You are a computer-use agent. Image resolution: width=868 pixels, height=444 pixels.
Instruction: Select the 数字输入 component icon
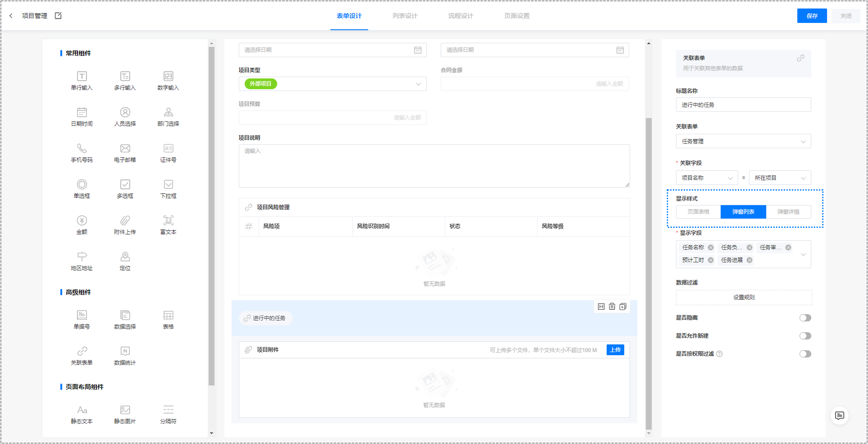[x=168, y=77]
